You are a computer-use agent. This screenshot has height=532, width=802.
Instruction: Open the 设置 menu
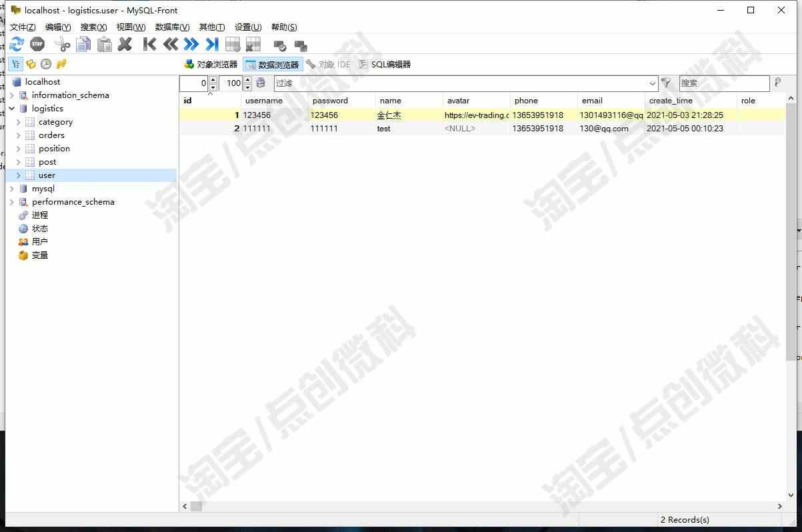tap(247, 27)
